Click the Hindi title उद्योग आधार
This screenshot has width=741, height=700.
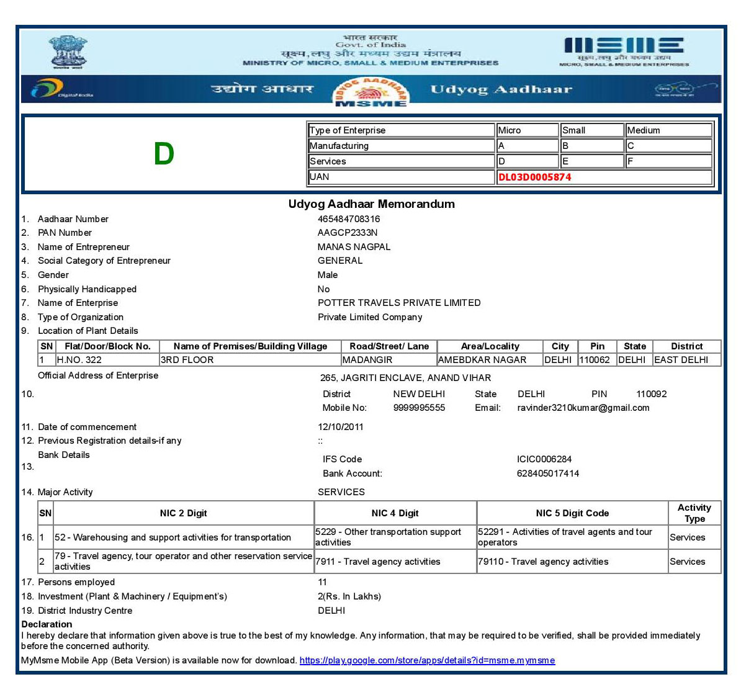(x=262, y=89)
